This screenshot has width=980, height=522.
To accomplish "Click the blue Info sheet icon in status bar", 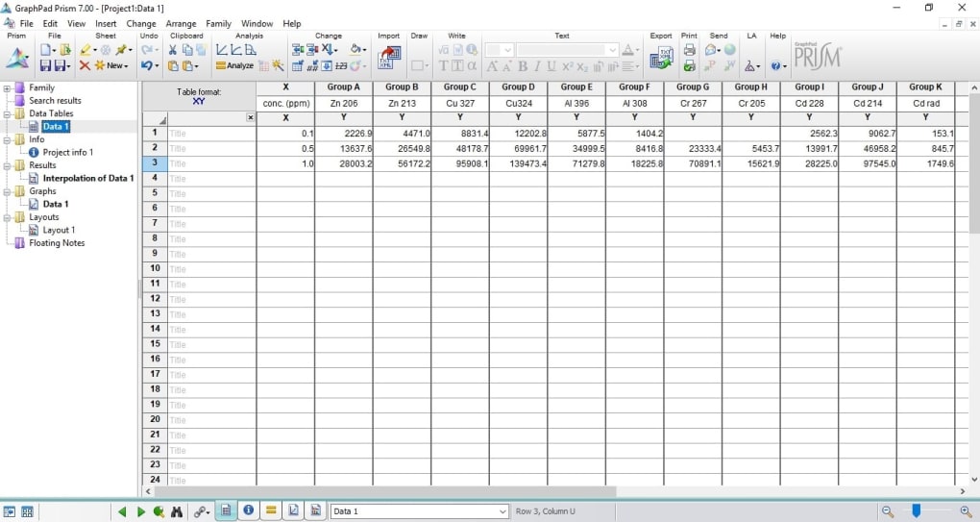I will tap(248, 510).
